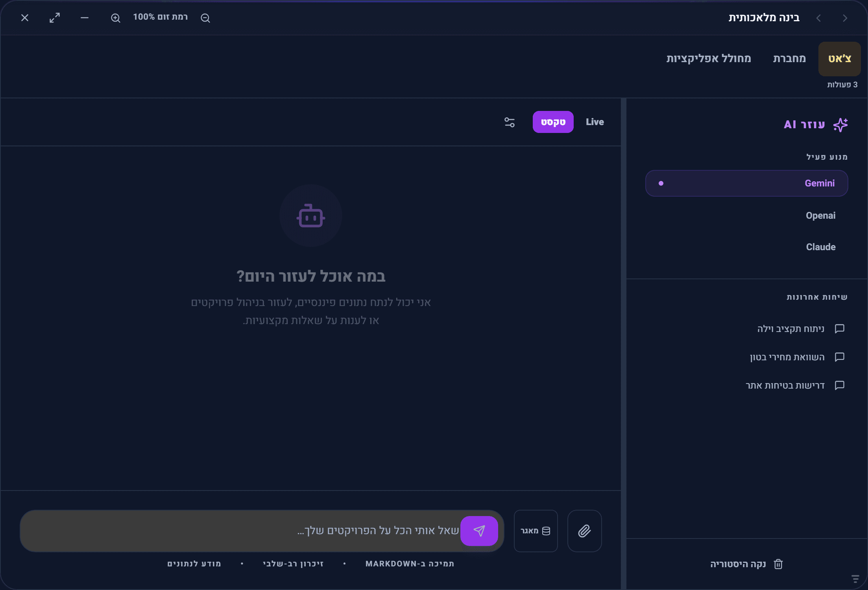Click the מודע לנתונים footer text
This screenshot has height=590, width=868.
(194, 564)
